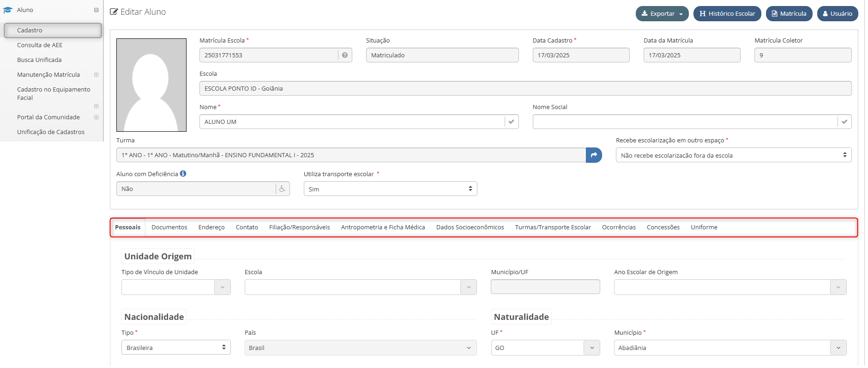The height and width of the screenshot is (368, 868).
Task: Open Utiliza transporte escolar dropdown
Action: point(390,189)
